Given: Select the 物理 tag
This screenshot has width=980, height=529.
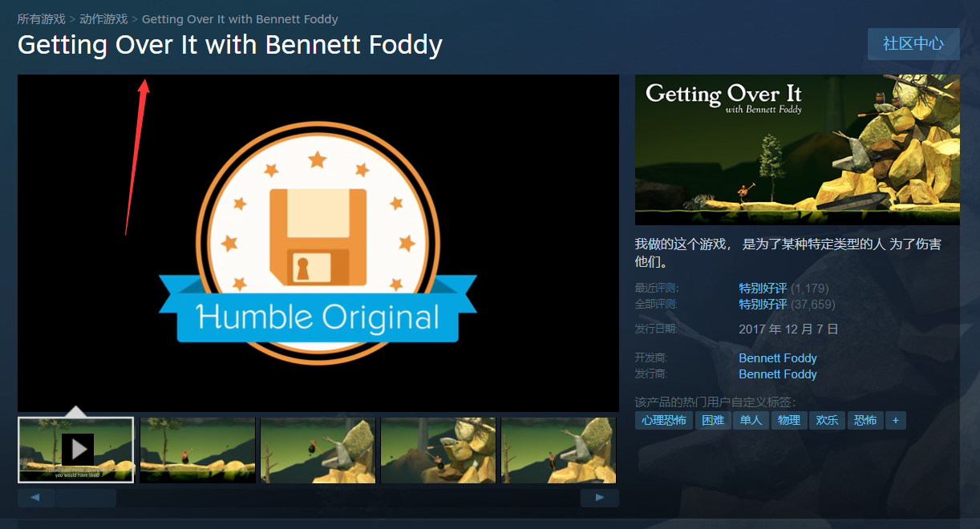Looking at the screenshot, I should click(789, 420).
